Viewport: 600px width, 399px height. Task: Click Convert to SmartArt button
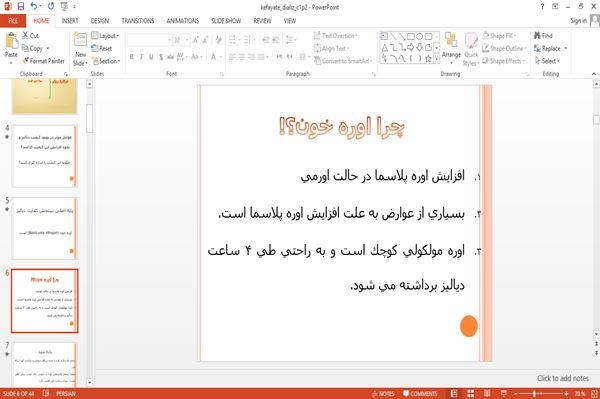[343, 61]
